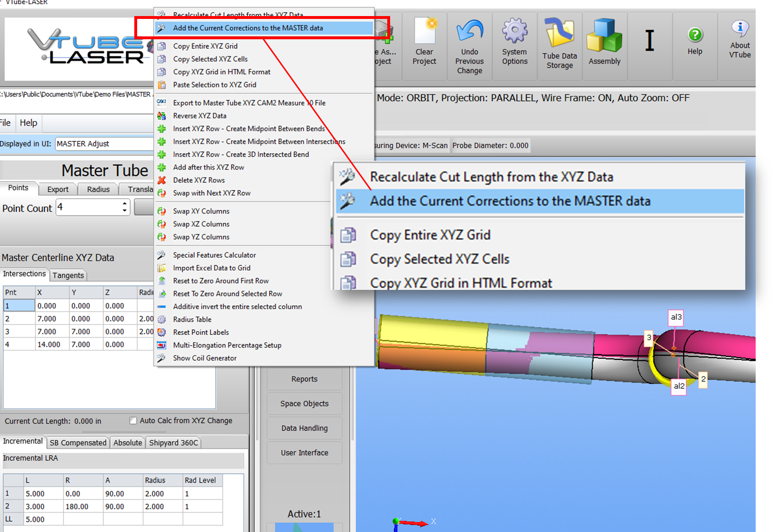
Task: Switch to Shipyard 360C tab
Action: pyautogui.click(x=174, y=443)
